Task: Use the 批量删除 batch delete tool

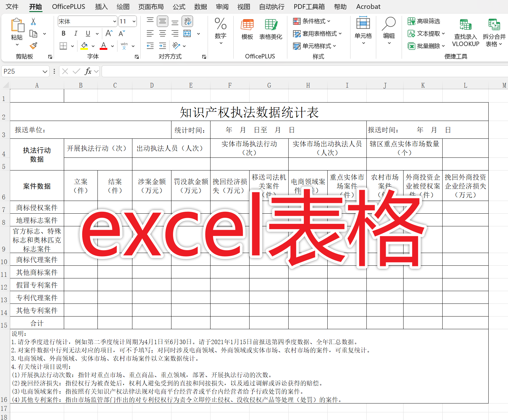Action: tap(412, 46)
